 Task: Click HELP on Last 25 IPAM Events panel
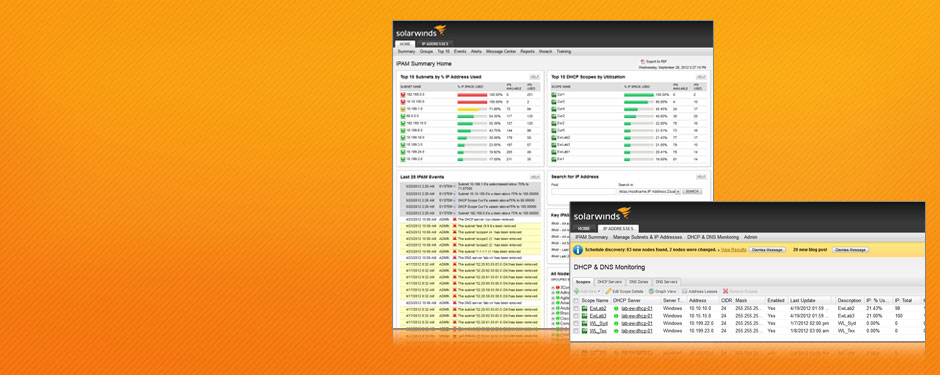pyautogui.click(x=534, y=177)
